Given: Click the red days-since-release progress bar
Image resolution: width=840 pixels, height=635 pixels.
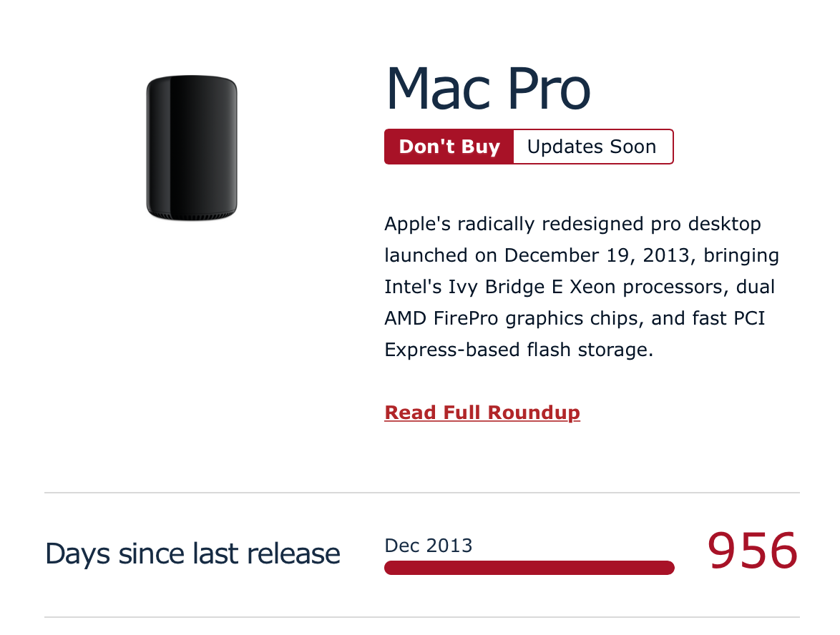Looking at the screenshot, I should tap(529, 568).
